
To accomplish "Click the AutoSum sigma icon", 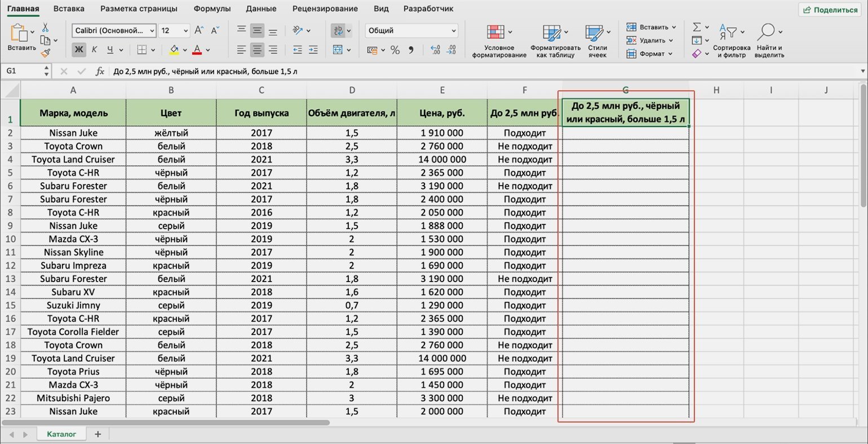I will pos(697,27).
